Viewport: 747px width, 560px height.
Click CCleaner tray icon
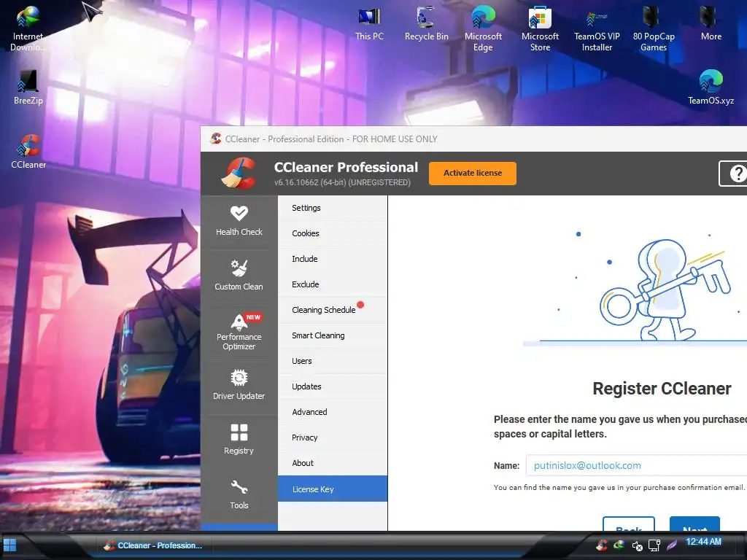tap(602, 545)
